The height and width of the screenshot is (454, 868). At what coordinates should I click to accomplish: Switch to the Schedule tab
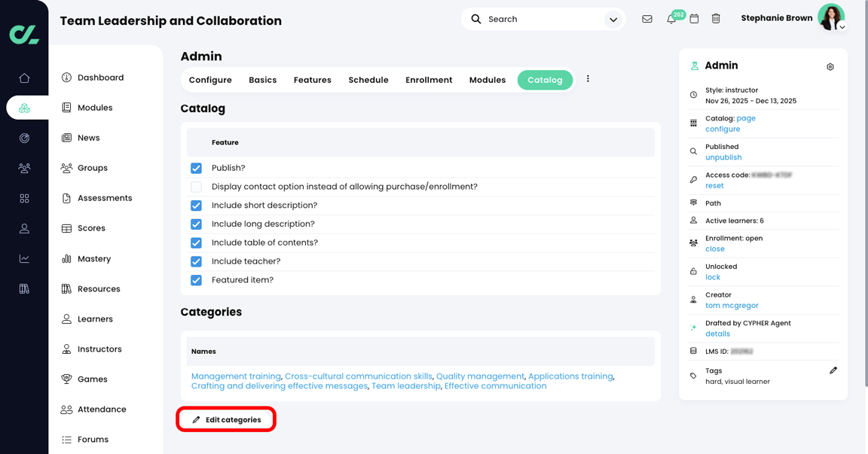(x=368, y=79)
